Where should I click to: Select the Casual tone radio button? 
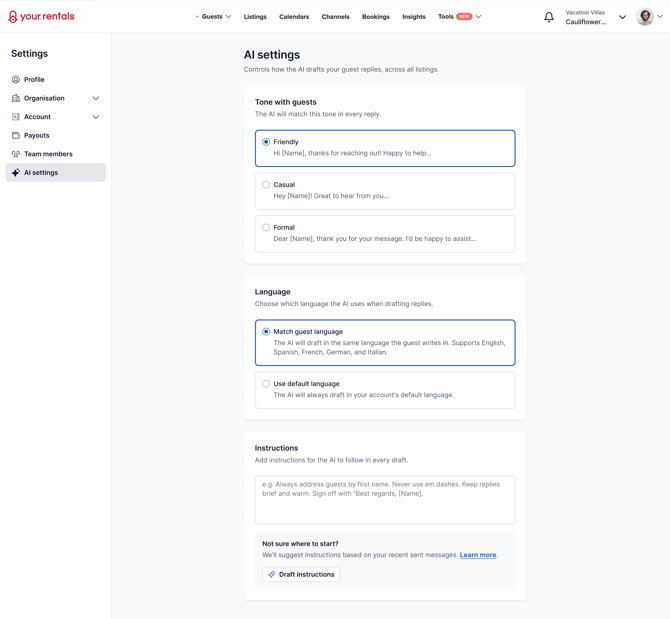(266, 185)
